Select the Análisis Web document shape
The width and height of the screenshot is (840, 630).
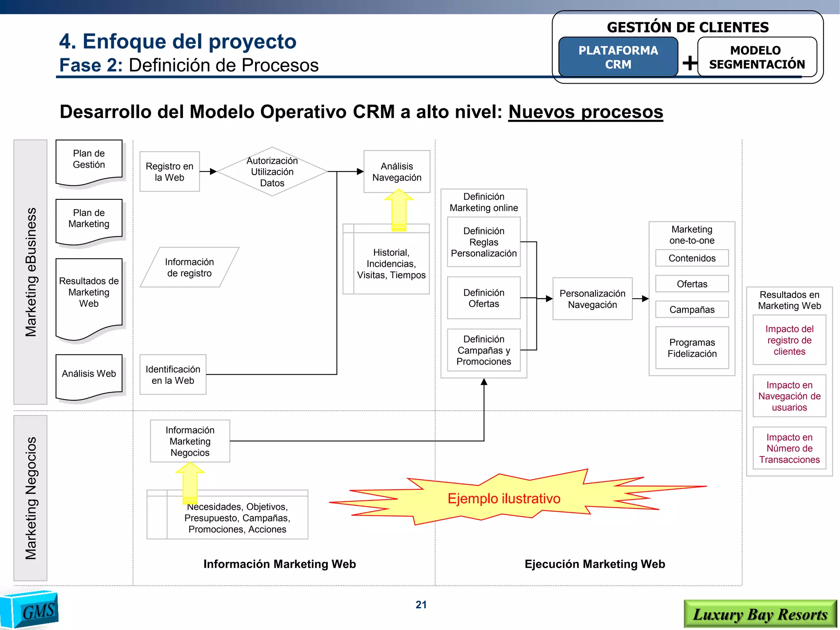pyautogui.click(x=89, y=377)
